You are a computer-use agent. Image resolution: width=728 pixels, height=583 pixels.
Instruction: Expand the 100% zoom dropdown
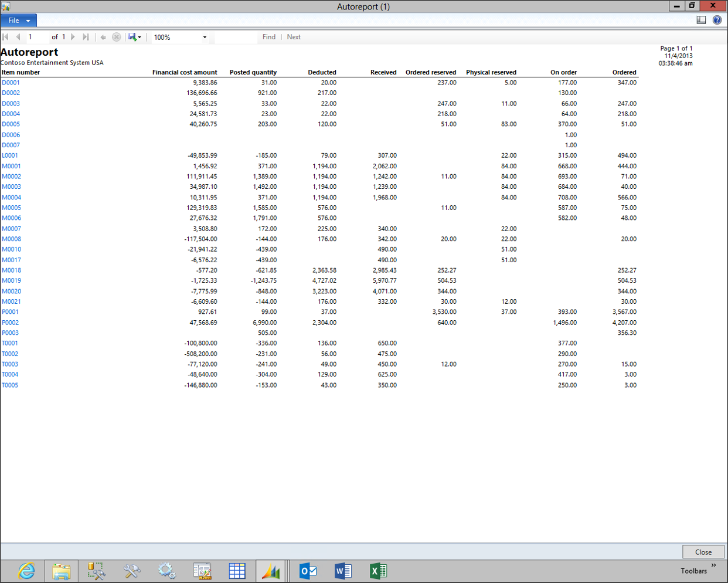(x=205, y=38)
